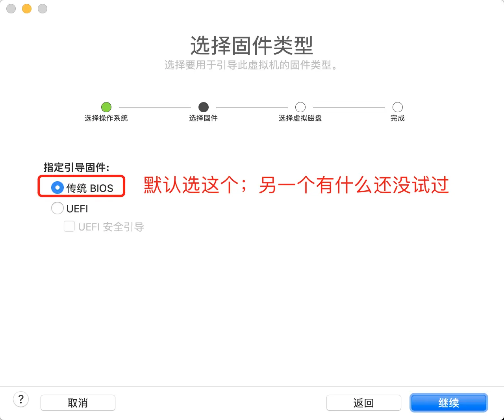Click the 选择虚拟磁盘 step label
This screenshot has height=420, width=504.
point(300,118)
